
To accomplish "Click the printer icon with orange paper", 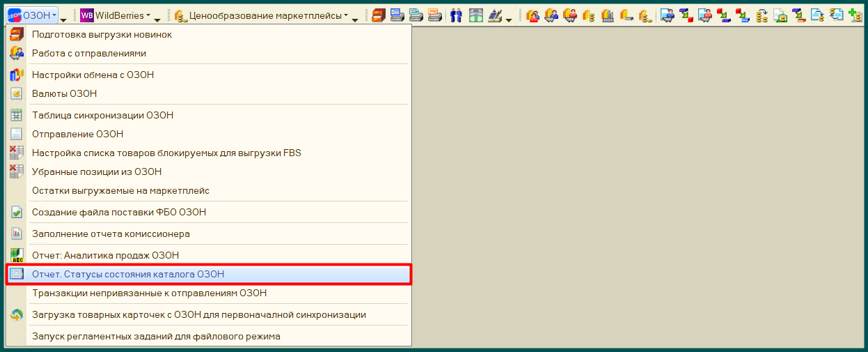I will pyautogui.click(x=435, y=15).
